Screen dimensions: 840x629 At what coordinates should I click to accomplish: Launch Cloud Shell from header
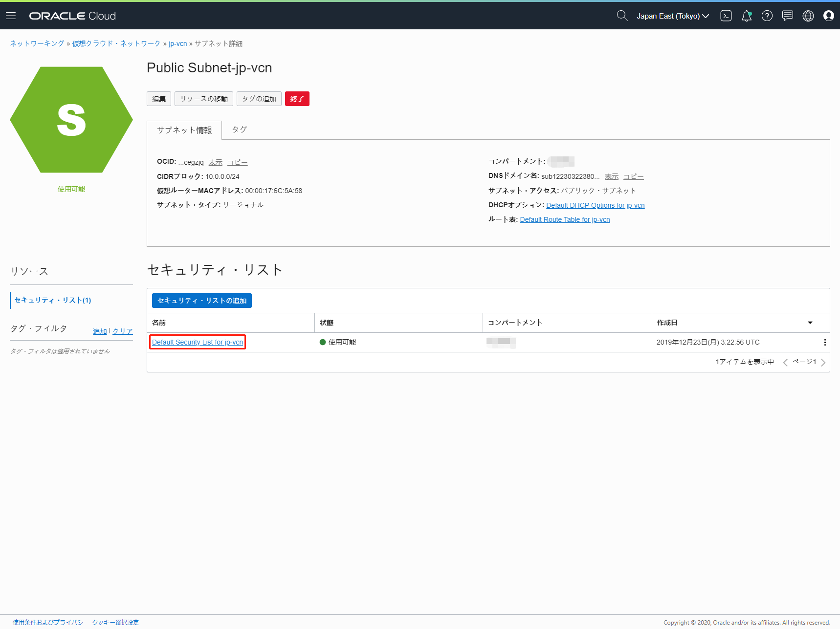pyautogui.click(x=726, y=16)
